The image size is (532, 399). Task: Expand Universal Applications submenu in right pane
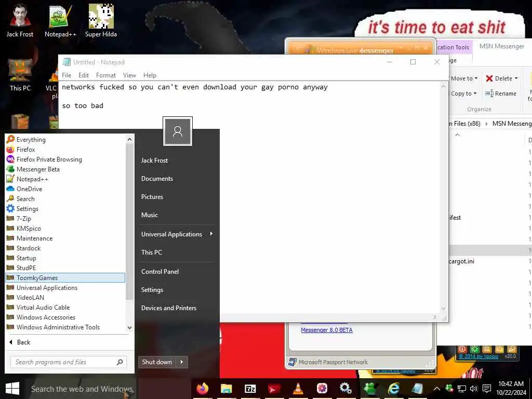click(177, 234)
